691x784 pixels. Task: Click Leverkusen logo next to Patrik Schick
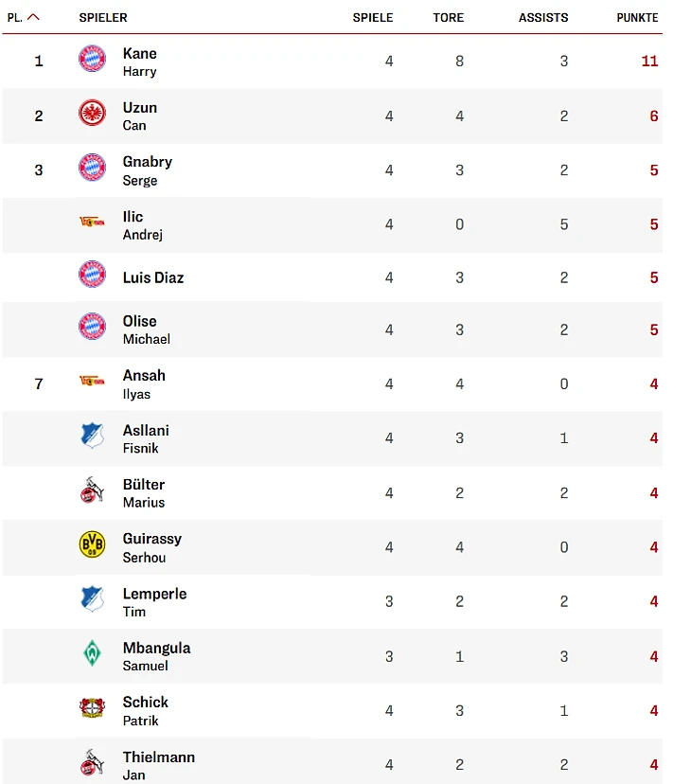(92, 707)
